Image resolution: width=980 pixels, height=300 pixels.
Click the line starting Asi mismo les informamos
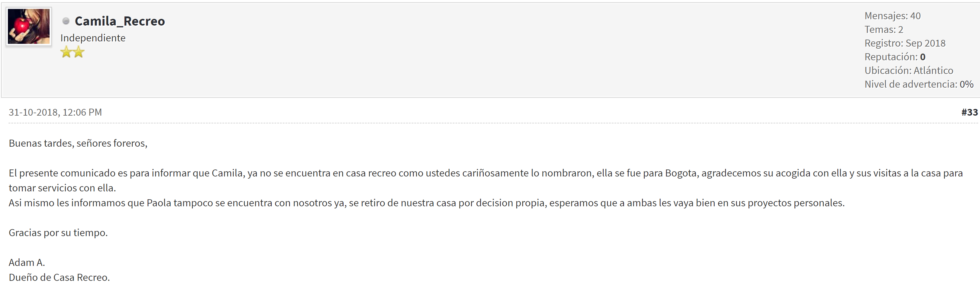pyautogui.click(x=426, y=203)
